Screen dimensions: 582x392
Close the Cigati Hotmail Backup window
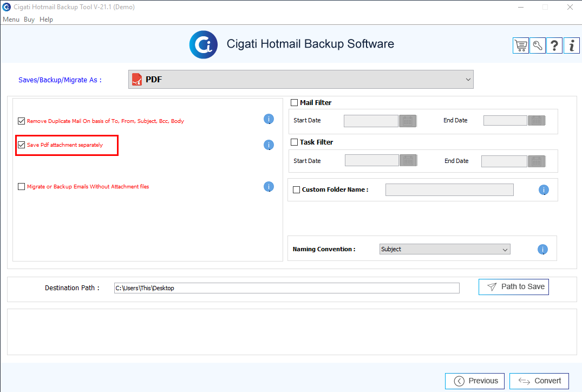pos(570,7)
